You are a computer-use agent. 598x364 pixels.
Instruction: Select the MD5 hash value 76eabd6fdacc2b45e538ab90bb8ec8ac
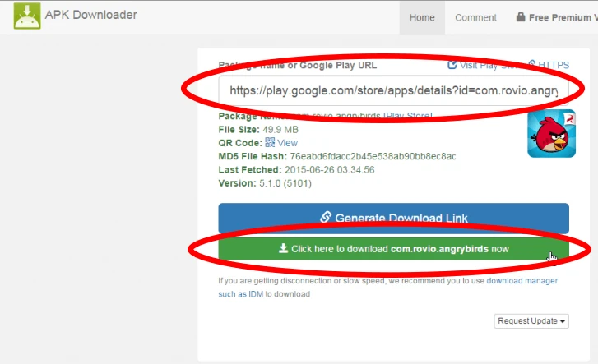(x=373, y=156)
